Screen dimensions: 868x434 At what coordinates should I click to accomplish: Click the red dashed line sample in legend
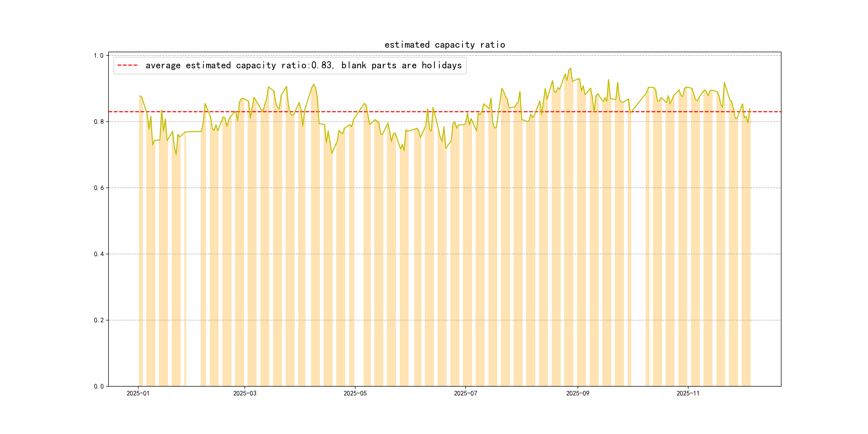(127, 65)
